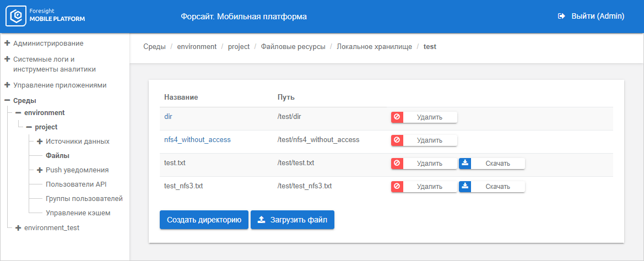Click the red delete icon for dir
Screen dimensions: 644x261
point(397,117)
